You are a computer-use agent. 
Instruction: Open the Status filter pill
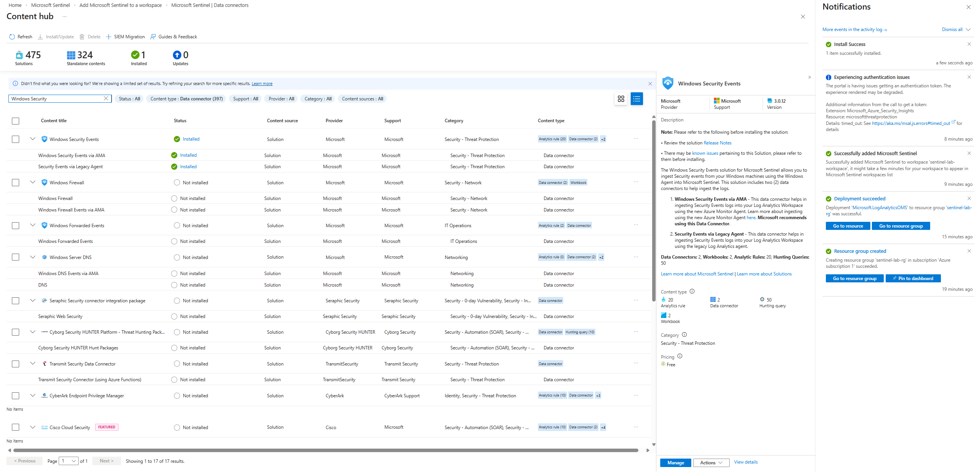(x=129, y=99)
